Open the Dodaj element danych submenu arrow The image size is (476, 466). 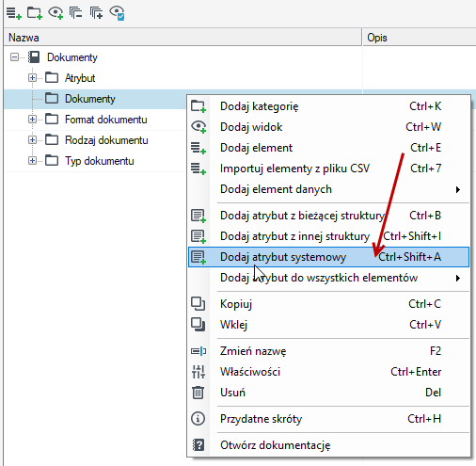458,189
